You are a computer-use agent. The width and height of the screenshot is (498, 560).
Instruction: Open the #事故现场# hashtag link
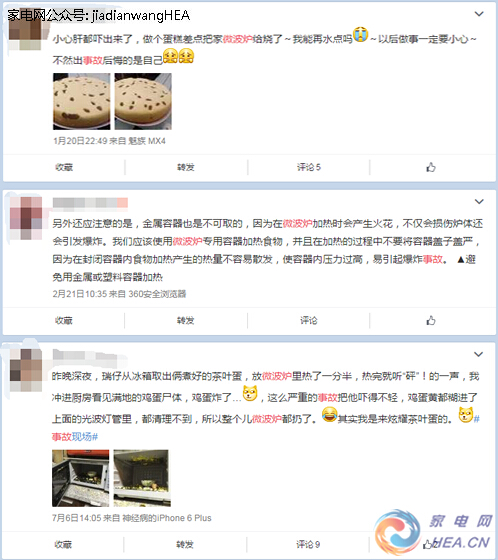(75, 436)
